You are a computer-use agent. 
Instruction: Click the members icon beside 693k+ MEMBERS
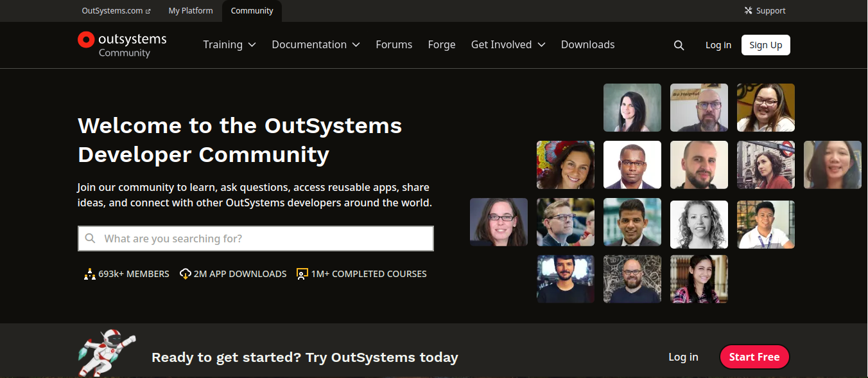point(89,274)
